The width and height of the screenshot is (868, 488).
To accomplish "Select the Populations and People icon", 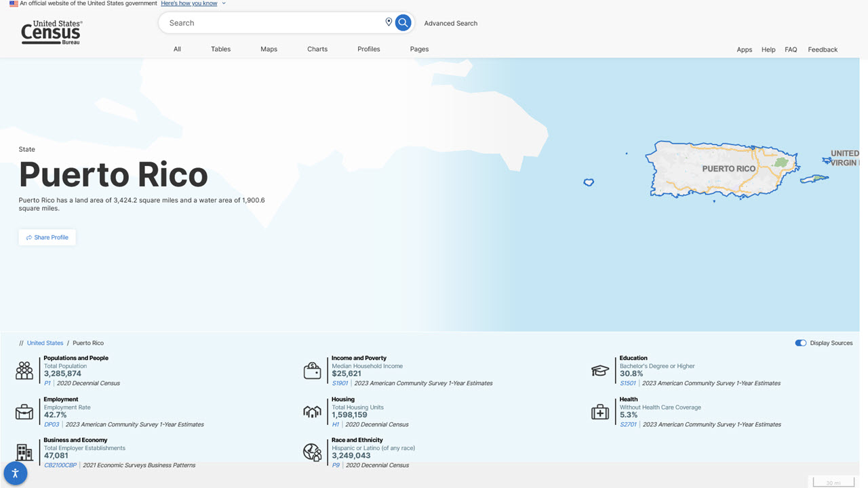I will [24, 370].
